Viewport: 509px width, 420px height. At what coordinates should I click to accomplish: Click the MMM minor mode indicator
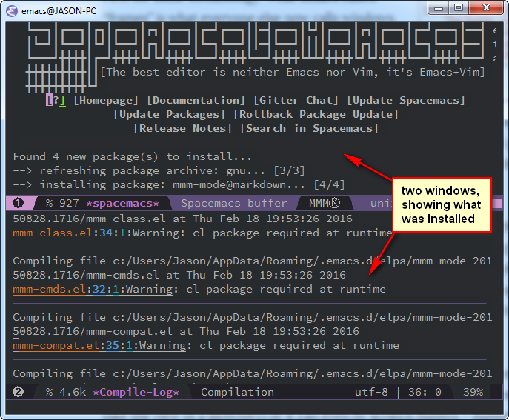click(x=319, y=203)
